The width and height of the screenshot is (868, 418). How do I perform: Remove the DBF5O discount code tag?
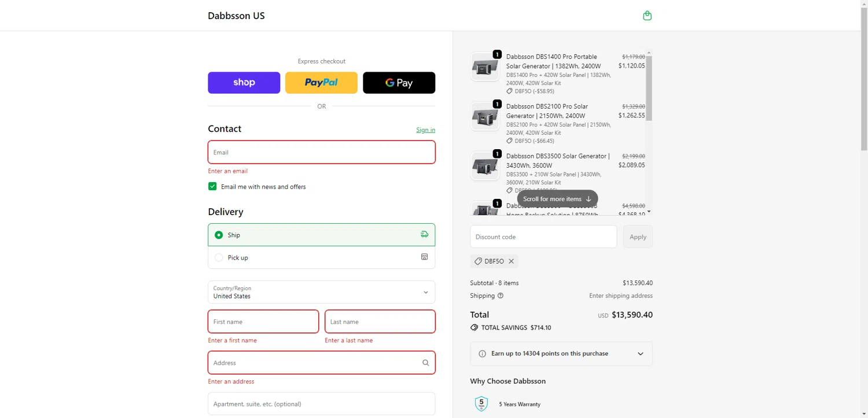point(511,261)
